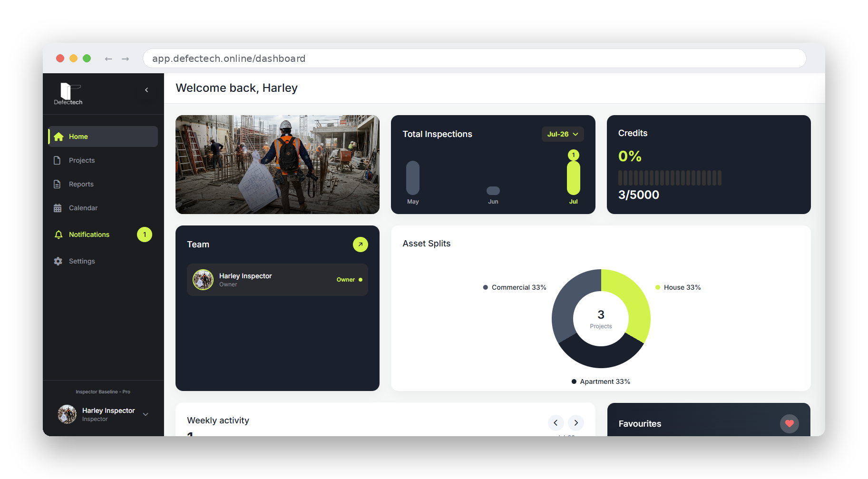Click the sidebar user profile avatar
The width and height of the screenshot is (868, 479).
click(x=67, y=414)
